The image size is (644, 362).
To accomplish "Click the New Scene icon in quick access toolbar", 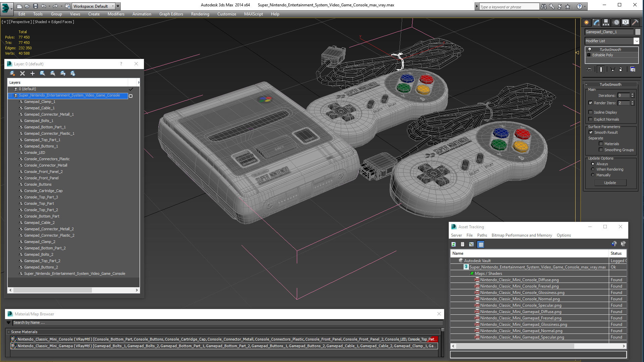I will (x=19, y=6).
